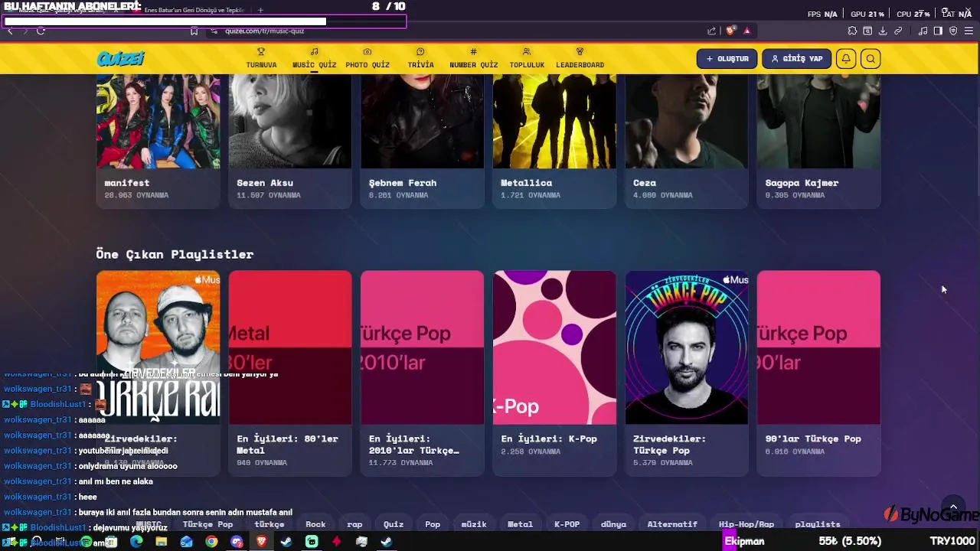Toggle the browser sidebar panel icon
This screenshot has width=980, height=551.
click(x=938, y=31)
